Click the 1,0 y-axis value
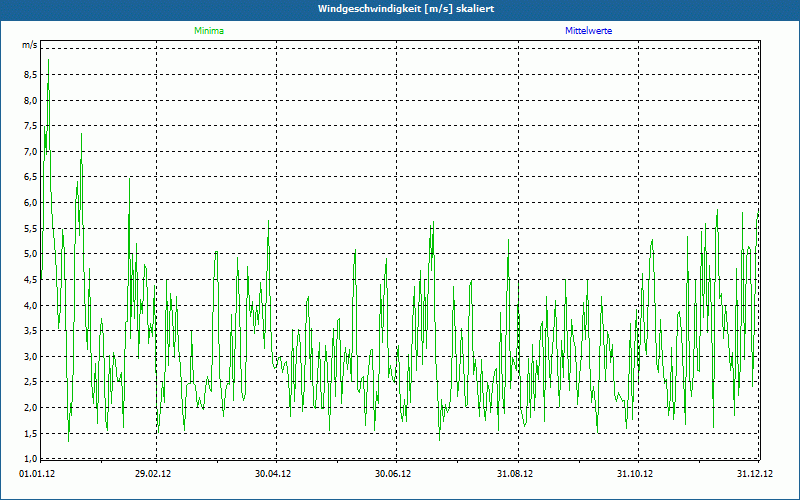Viewport: 800px width, 500px height. pos(31,458)
